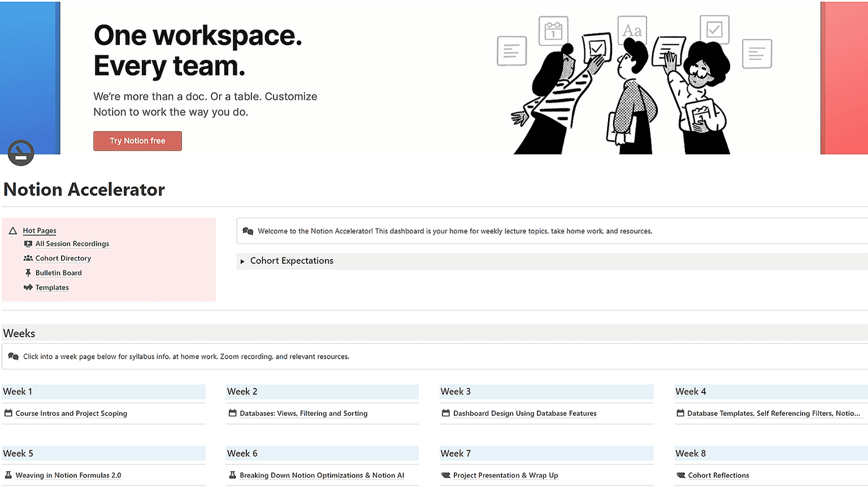Click the syllabus info instruction text

click(x=186, y=356)
